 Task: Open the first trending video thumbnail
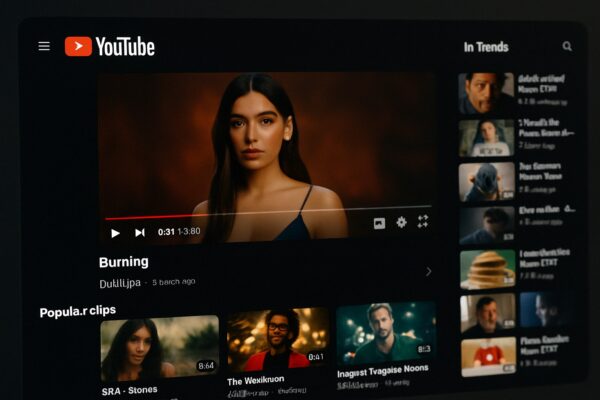pos(486,93)
